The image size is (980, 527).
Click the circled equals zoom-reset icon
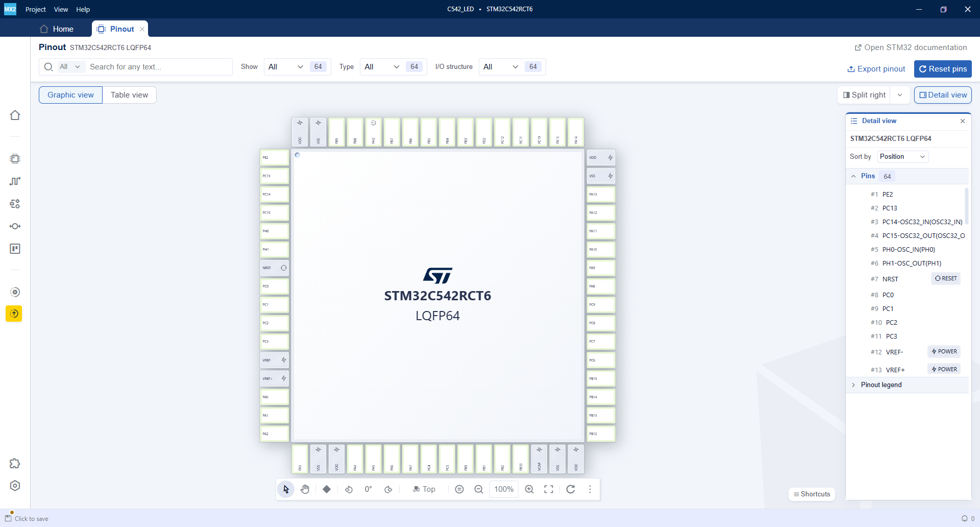click(x=459, y=489)
